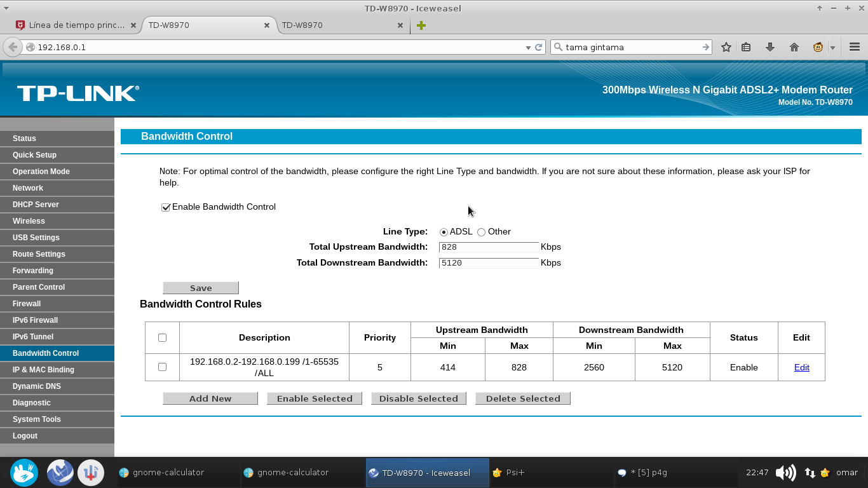Screen dimensions: 868x488
Task: Click the TP-LINK logo
Action: [x=78, y=93]
